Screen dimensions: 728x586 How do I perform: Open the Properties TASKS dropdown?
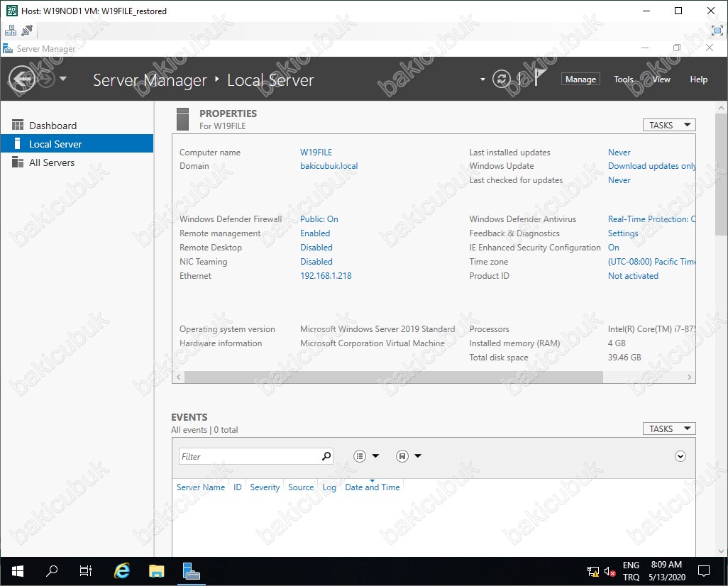(669, 125)
